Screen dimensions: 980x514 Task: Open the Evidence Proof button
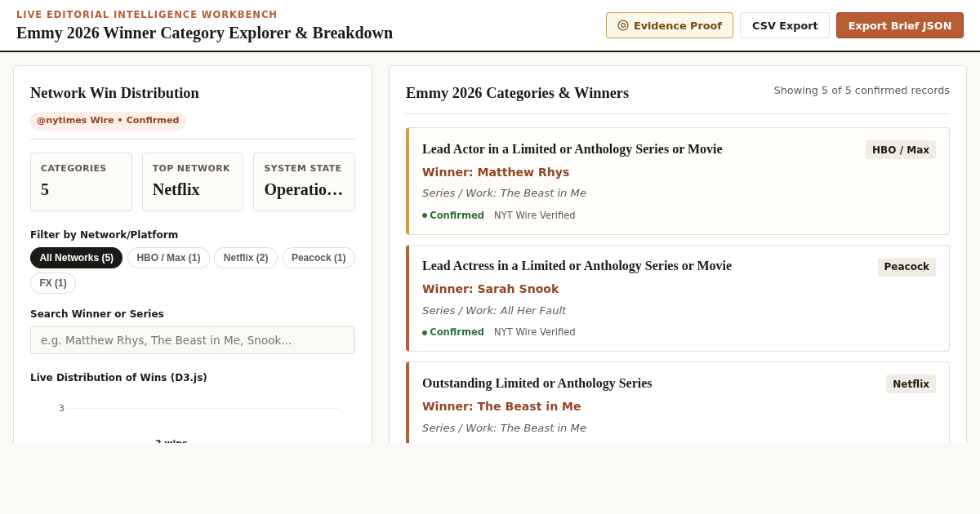click(x=670, y=25)
